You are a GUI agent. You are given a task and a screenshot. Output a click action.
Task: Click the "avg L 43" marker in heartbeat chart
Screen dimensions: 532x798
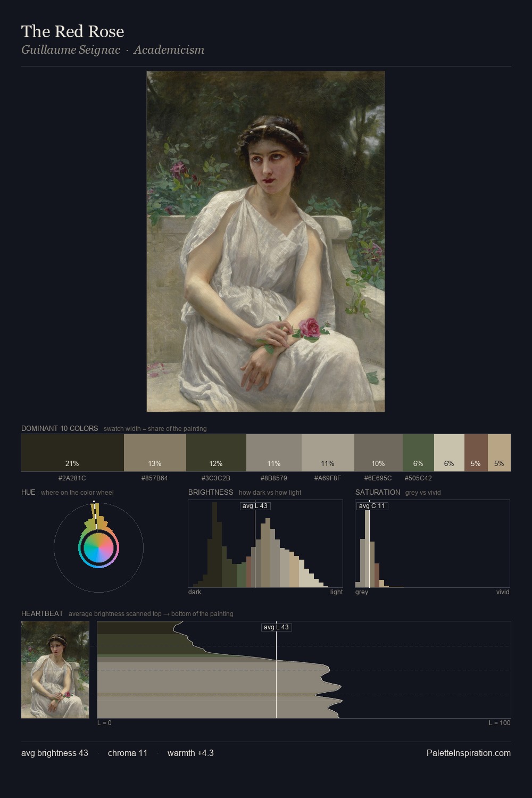coord(277,627)
